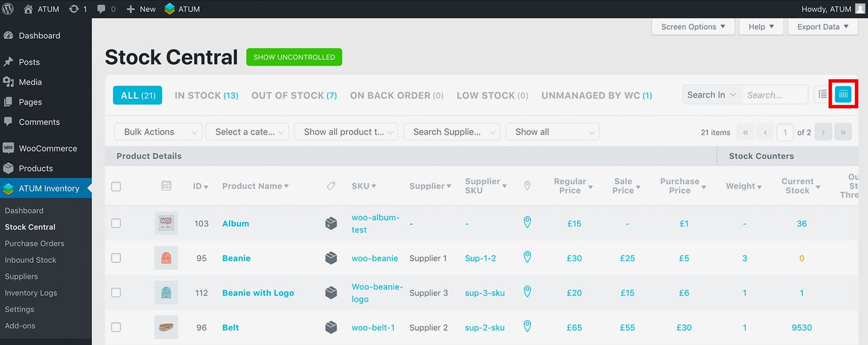Image resolution: width=868 pixels, height=345 pixels.
Task: Click the Belt product thumbnail
Action: 166,327
